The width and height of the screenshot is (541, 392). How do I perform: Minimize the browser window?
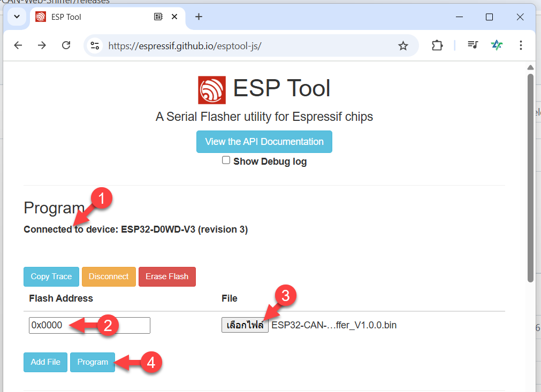pyautogui.click(x=459, y=17)
